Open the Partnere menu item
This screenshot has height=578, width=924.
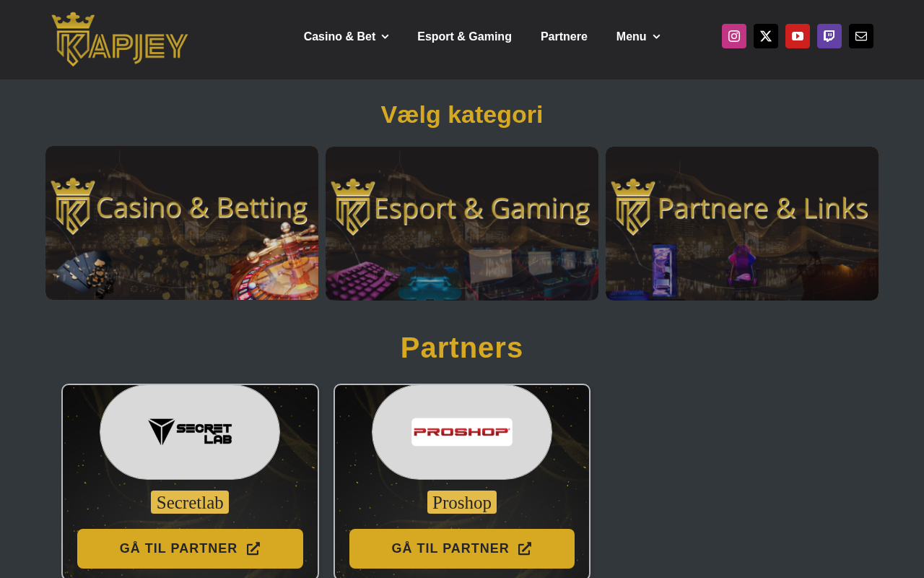point(564,37)
